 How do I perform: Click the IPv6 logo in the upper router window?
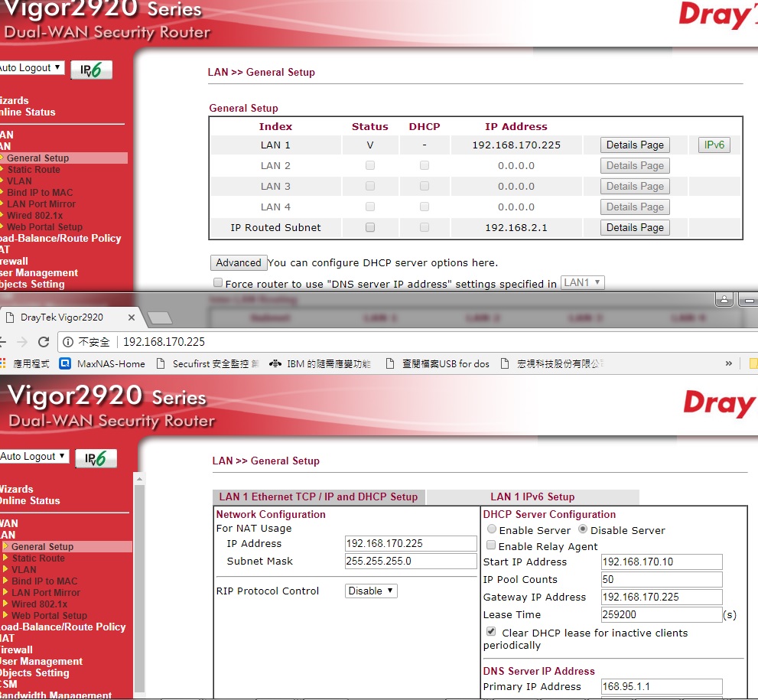click(91, 70)
